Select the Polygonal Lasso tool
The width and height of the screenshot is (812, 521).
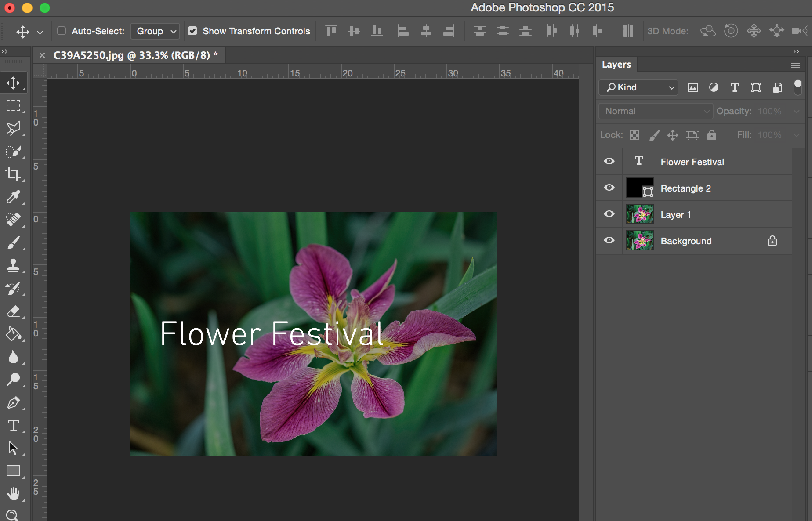click(13, 129)
